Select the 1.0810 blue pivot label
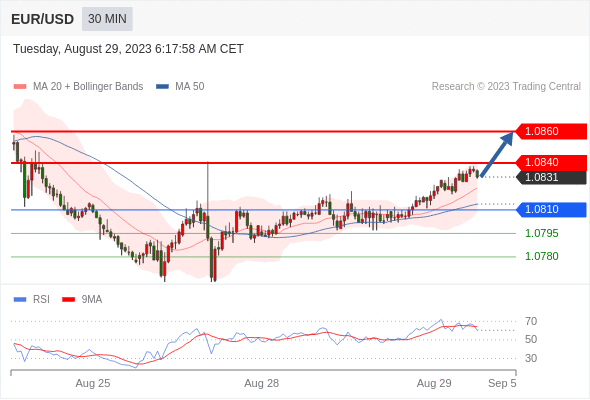This screenshot has width=590, height=400. pos(551,209)
